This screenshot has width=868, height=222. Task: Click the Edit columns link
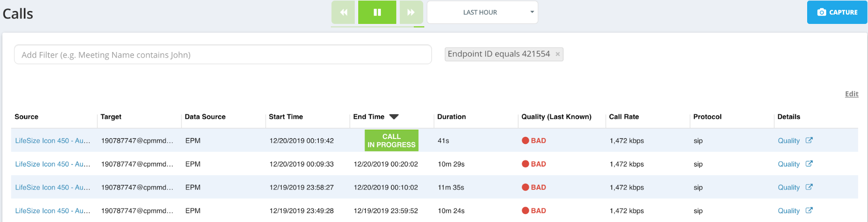tap(851, 94)
